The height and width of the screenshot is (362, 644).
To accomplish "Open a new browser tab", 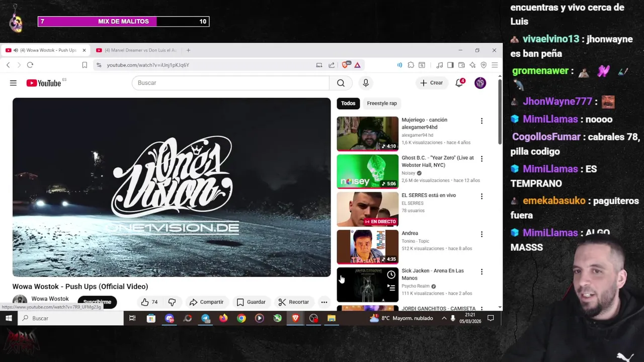I will coord(188,50).
